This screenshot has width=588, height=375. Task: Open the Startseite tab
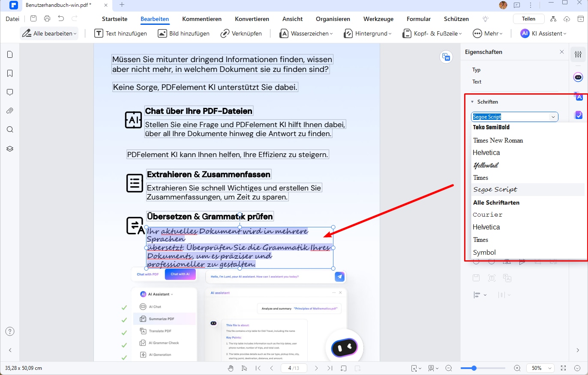point(114,19)
